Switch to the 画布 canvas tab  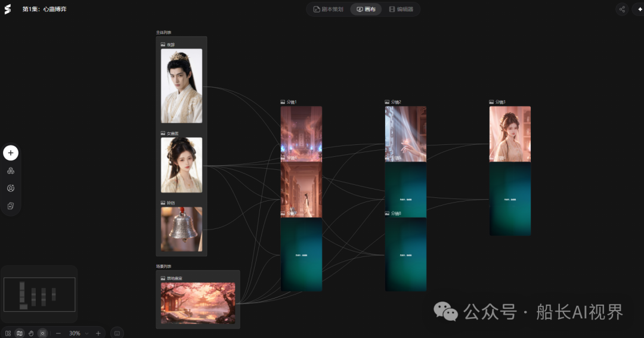click(366, 9)
